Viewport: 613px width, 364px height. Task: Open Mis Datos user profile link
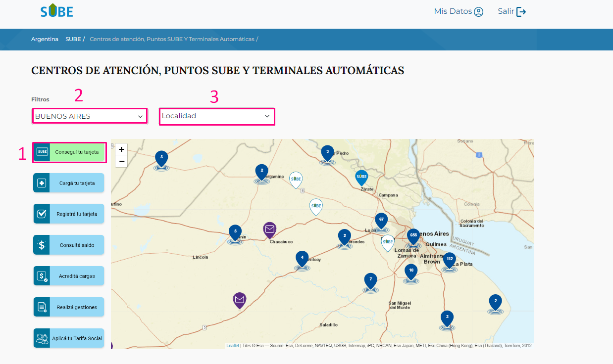(x=459, y=11)
